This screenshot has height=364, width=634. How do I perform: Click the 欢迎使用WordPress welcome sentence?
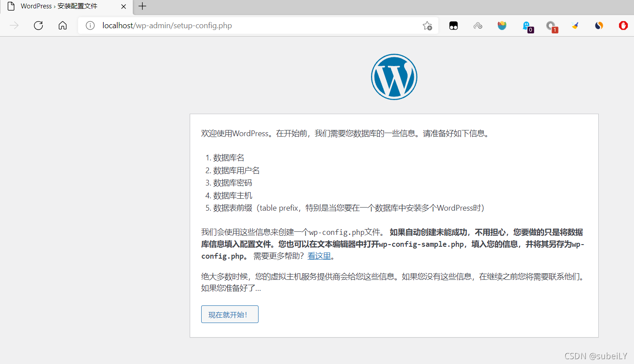click(x=345, y=134)
